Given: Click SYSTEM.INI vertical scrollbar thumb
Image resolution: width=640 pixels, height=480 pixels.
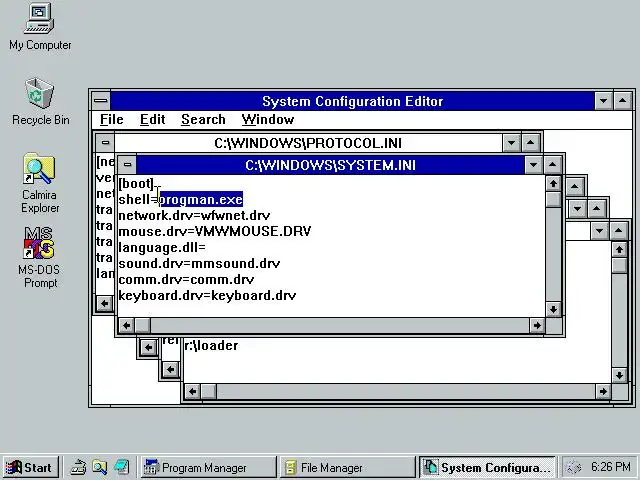Looking at the screenshot, I should pyautogui.click(x=553, y=200).
